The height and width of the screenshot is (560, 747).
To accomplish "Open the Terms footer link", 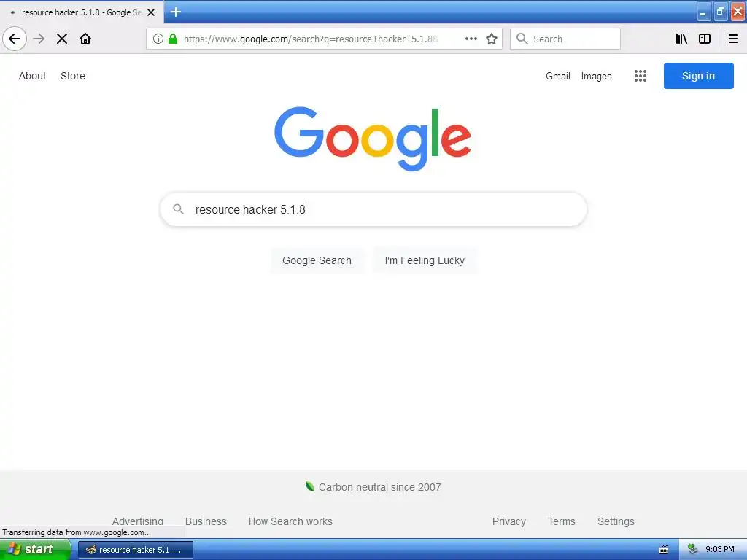I will pos(562,521).
